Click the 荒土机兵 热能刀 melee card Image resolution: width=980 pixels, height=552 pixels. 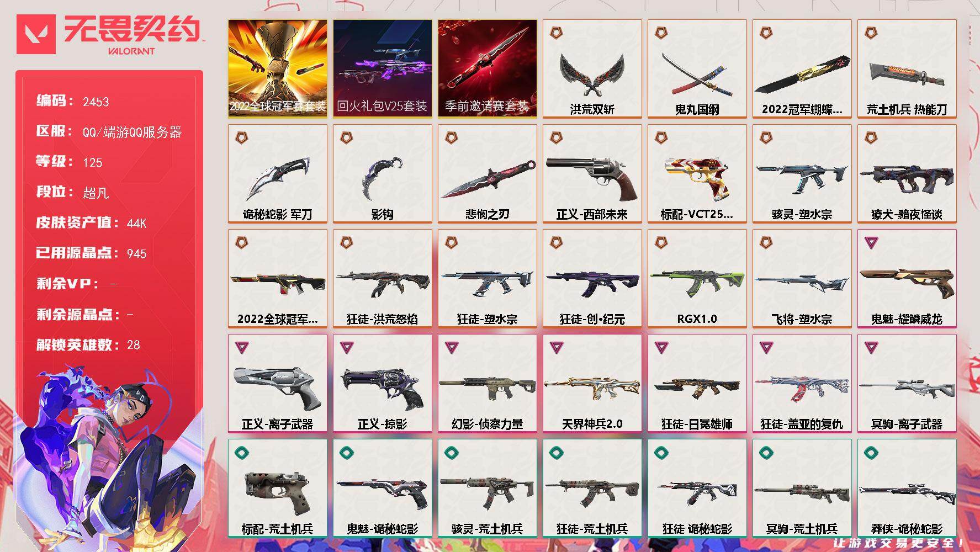pos(907,69)
